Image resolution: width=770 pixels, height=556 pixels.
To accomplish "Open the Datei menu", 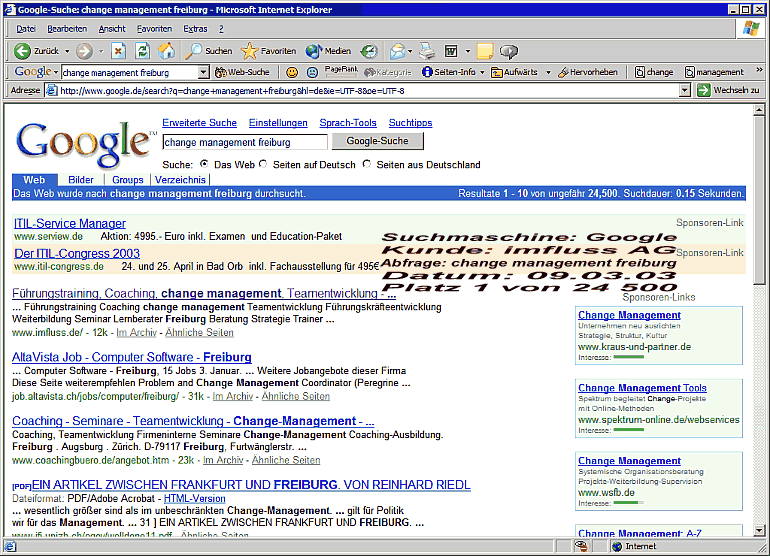I will (x=26, y=29).
